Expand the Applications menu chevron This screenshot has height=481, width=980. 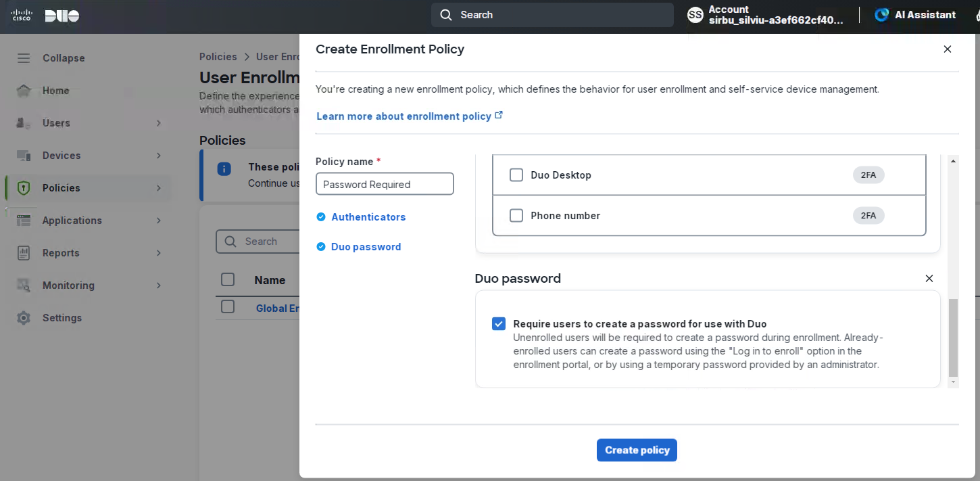click(x=159, y=221)
